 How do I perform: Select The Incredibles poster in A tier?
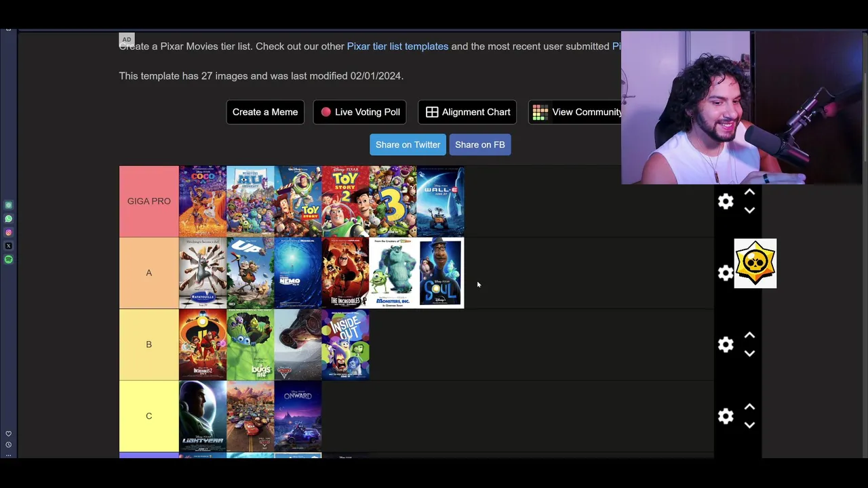345,273
